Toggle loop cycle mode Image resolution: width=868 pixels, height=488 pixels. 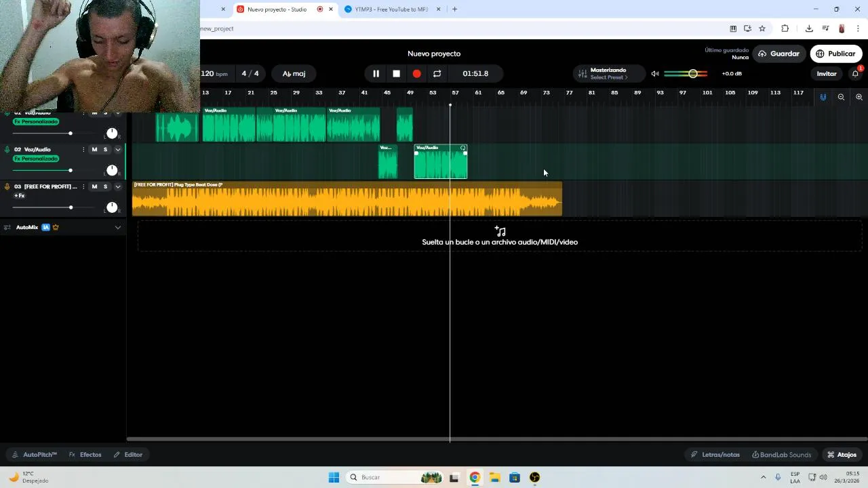click(437, 73)
